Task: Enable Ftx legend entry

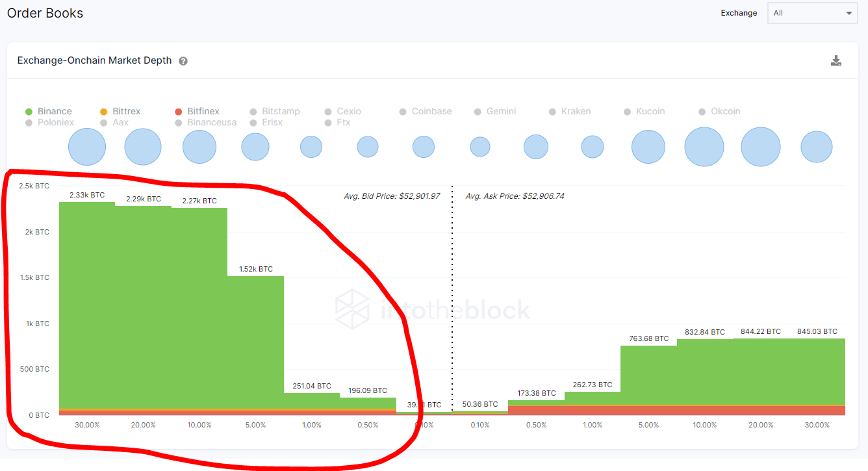Action: [x=337, y=122]
